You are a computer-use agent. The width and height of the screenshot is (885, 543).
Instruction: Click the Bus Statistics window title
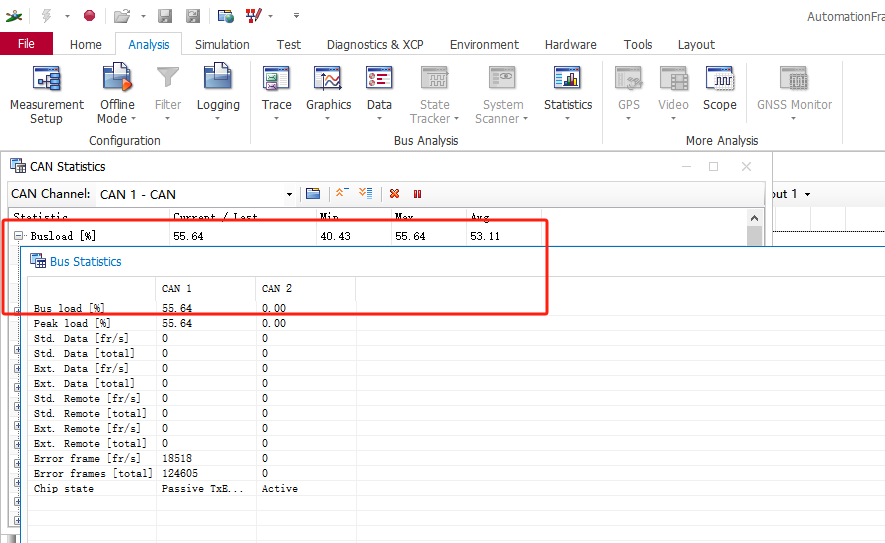tap(86, 261)
